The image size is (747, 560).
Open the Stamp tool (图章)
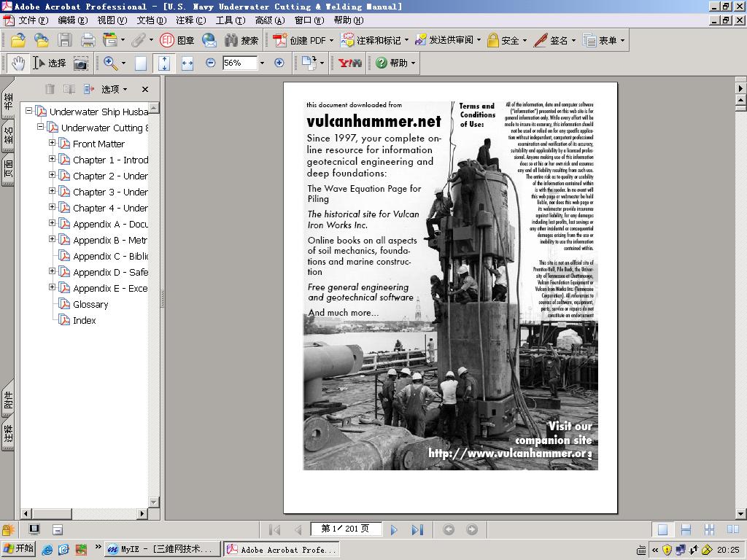tap(177, 41)
